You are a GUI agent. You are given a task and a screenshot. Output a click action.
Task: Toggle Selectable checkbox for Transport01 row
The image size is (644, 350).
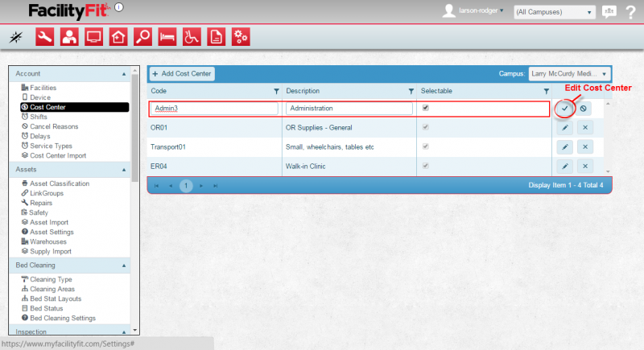426,146
